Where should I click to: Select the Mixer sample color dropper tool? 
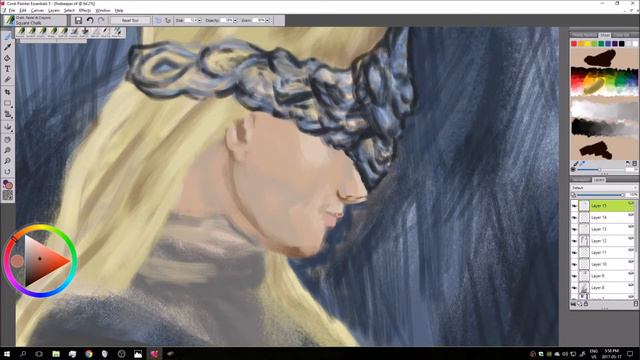582,164
